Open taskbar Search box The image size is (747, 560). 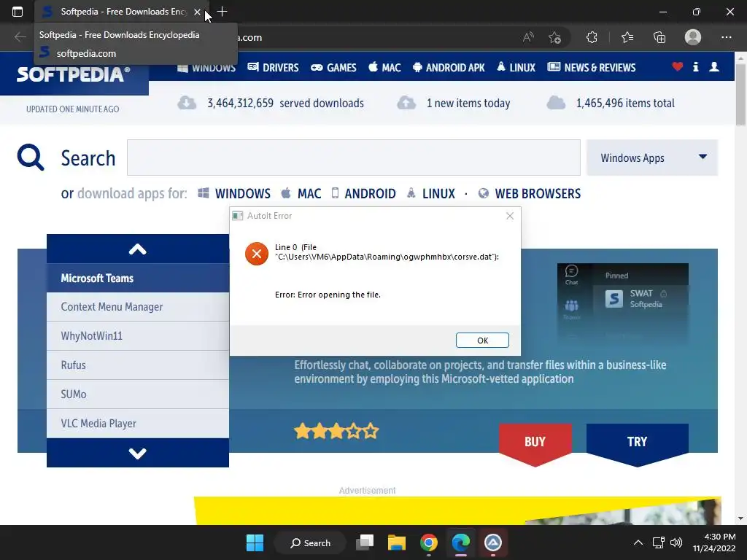[310, 542]
